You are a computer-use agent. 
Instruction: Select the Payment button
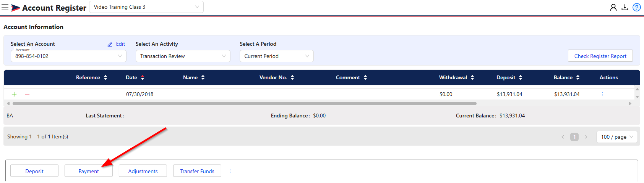tap(89, 171)
